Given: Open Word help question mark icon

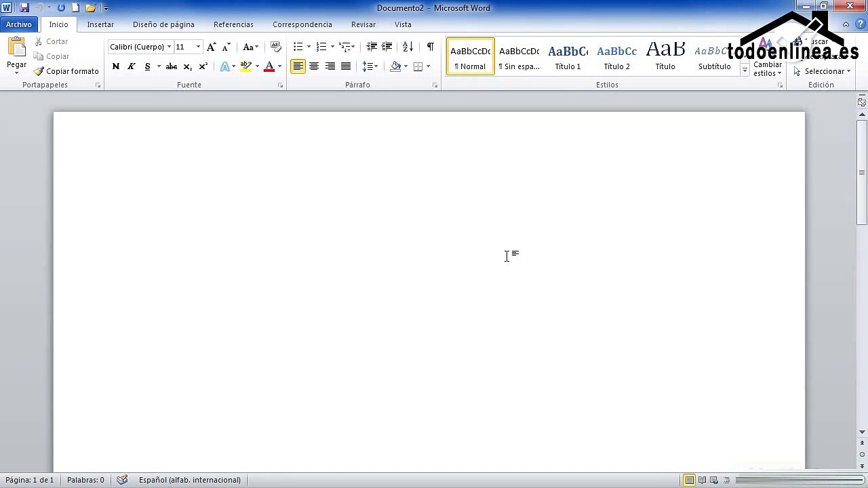Looking at the screenshot, I should point(860,24).
